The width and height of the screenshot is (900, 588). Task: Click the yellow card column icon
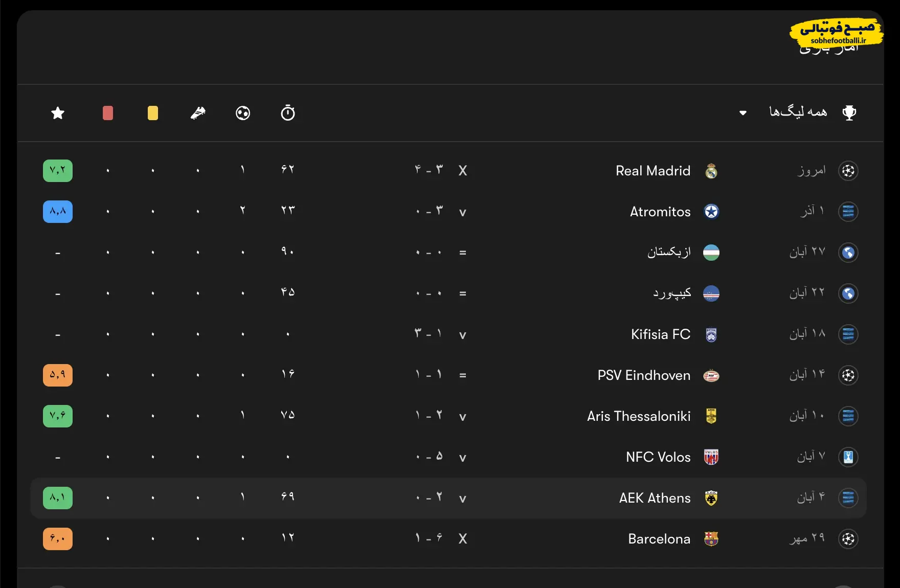(x=153, y=113)
